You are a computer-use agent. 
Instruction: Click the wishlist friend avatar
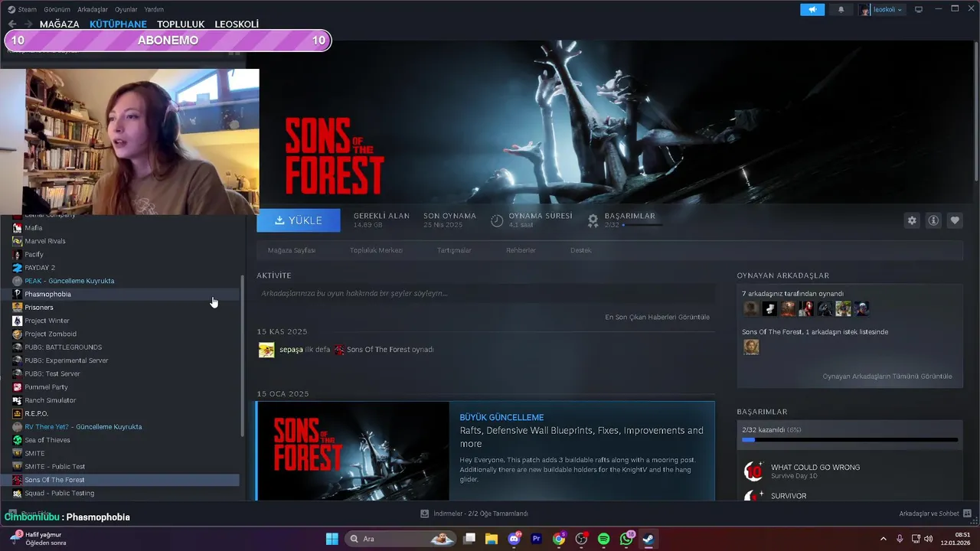pos(751,347)
